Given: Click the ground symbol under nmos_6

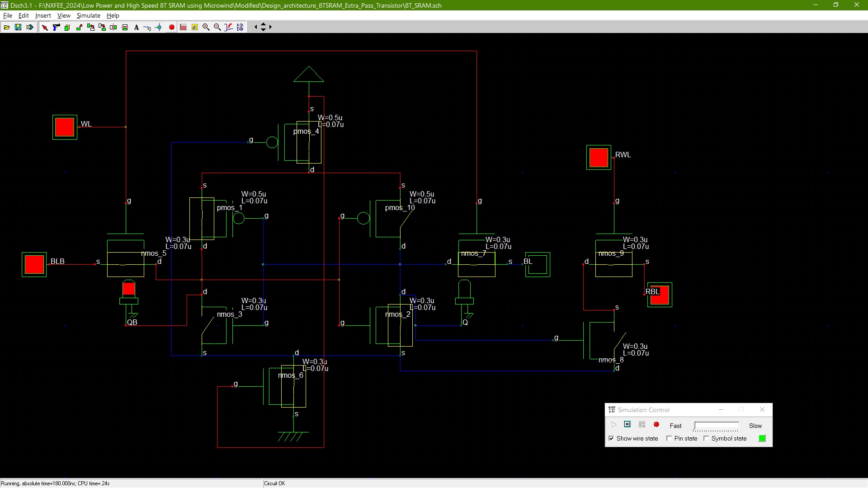Looking at the screenshot, I should pyautogui.click(x=293, y=436).
